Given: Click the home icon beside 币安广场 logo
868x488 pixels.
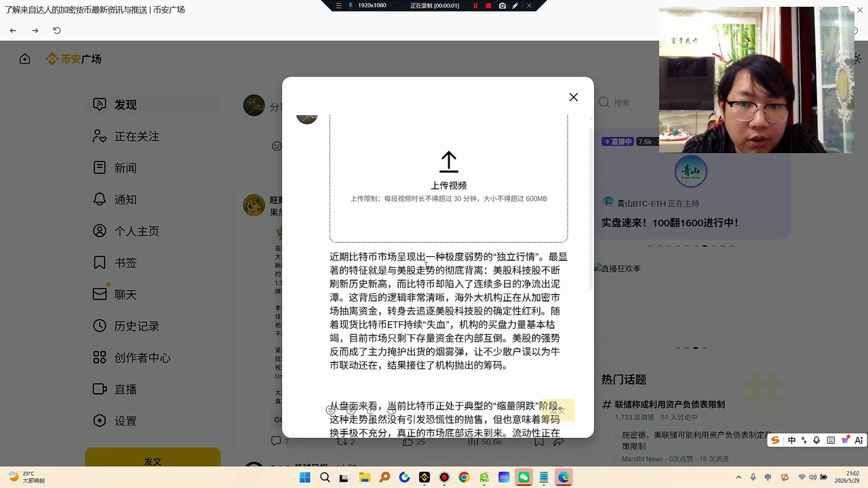Looking at the screenshot, I should [x=25, y=59].
